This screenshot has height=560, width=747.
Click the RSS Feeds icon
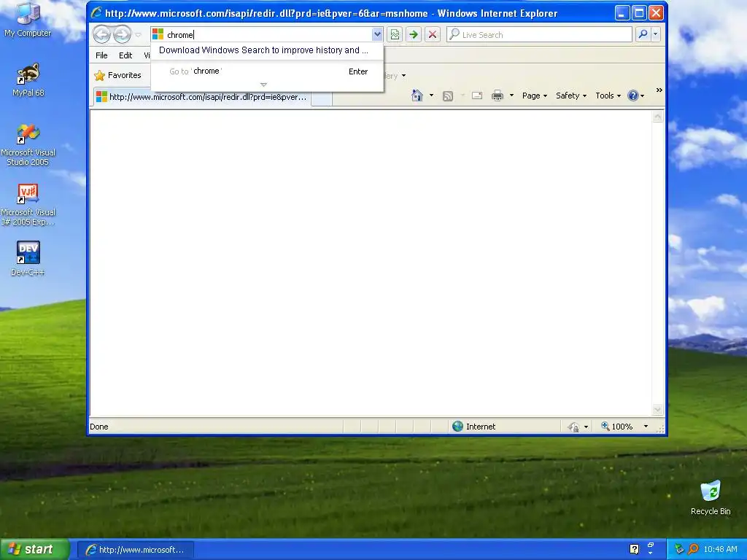click(x=448, y=96)
